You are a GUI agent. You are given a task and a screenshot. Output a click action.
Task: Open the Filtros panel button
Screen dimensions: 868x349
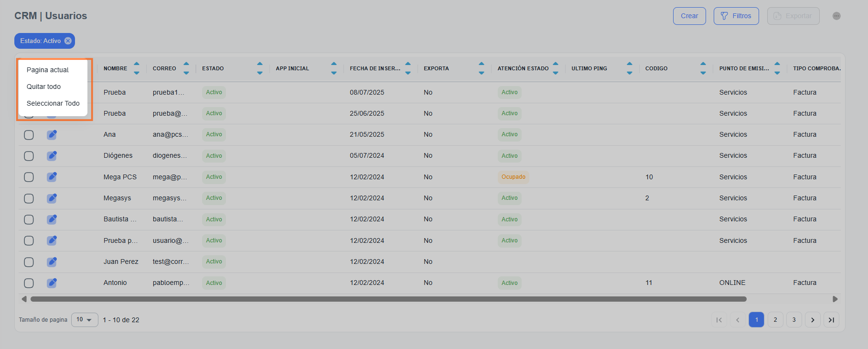coord(736,16)
